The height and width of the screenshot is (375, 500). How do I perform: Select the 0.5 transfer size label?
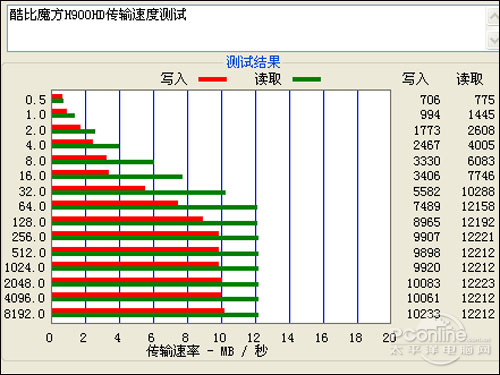(36, 100)
